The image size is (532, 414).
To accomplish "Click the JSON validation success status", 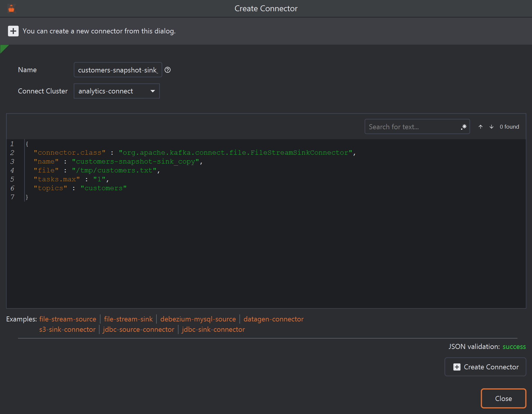I will pyautogui.click(x=514, y=347).
